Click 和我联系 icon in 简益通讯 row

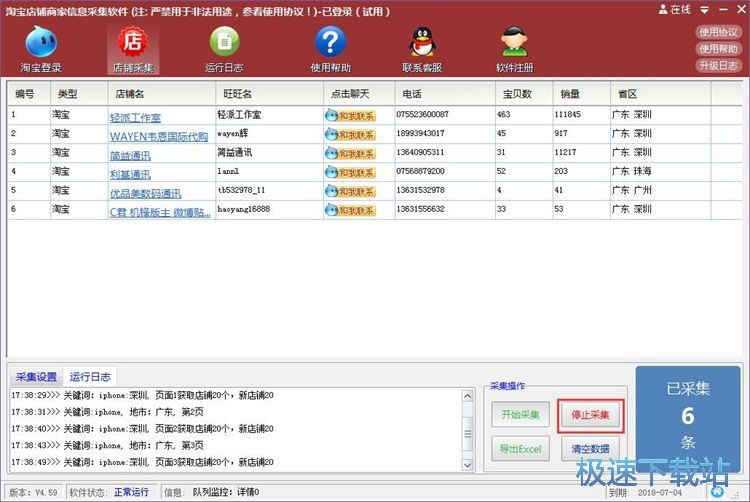pos(351,153)
